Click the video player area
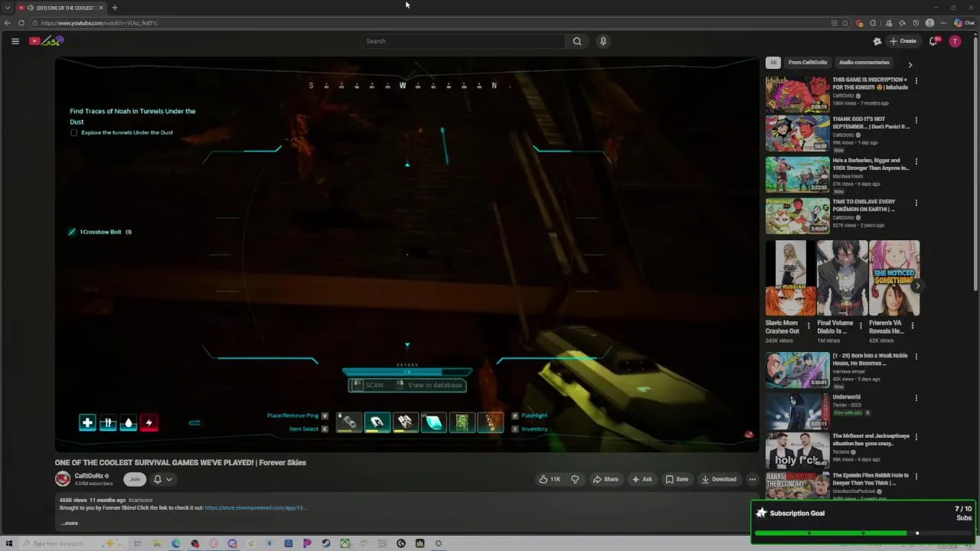This screenshot has height=551, width=980. [x=407, y=254]
